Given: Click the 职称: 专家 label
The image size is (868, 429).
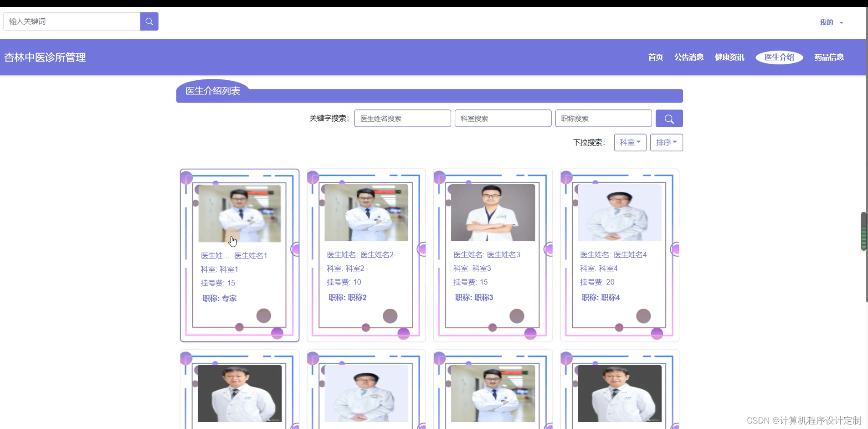Looking at the screenshot, I should [220, 299].
